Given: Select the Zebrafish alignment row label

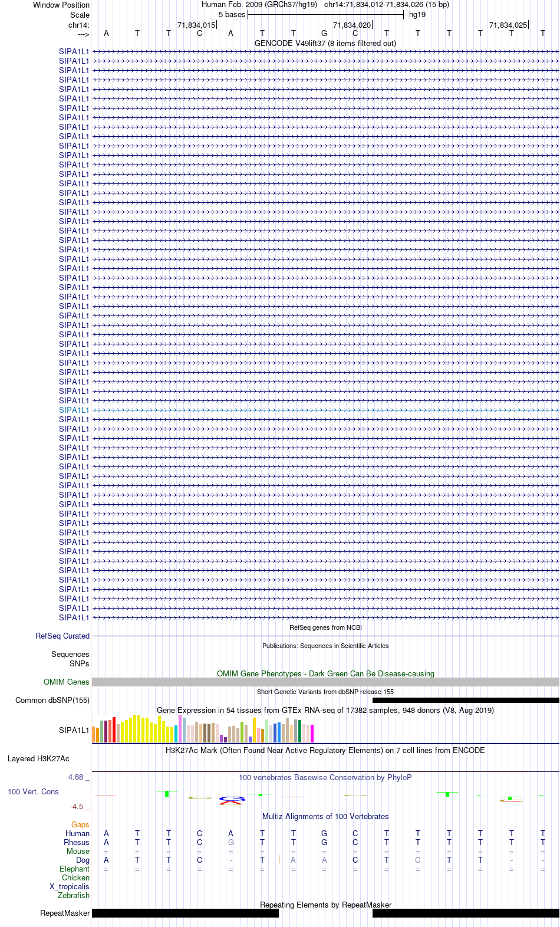Looking at the screenshot, I should (x=74, y=895).
